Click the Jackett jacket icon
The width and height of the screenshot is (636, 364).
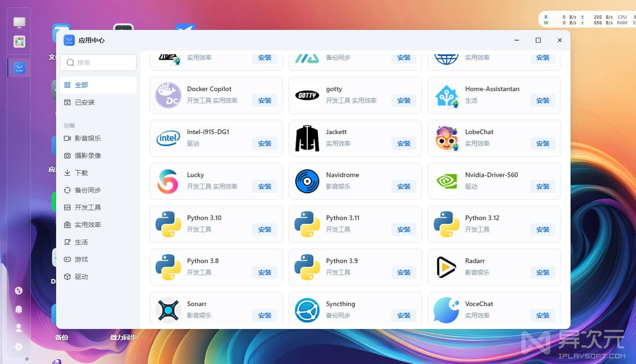307,138
